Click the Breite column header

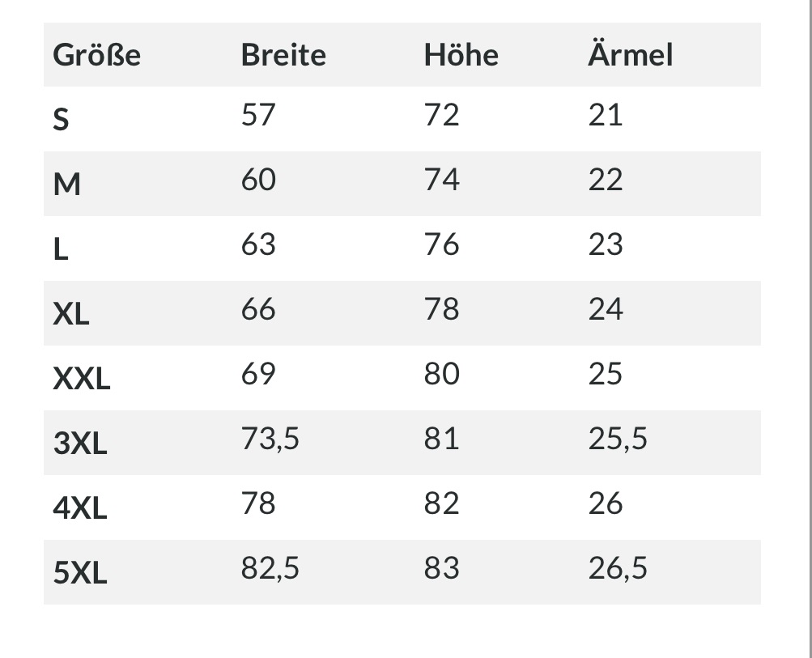284,55
